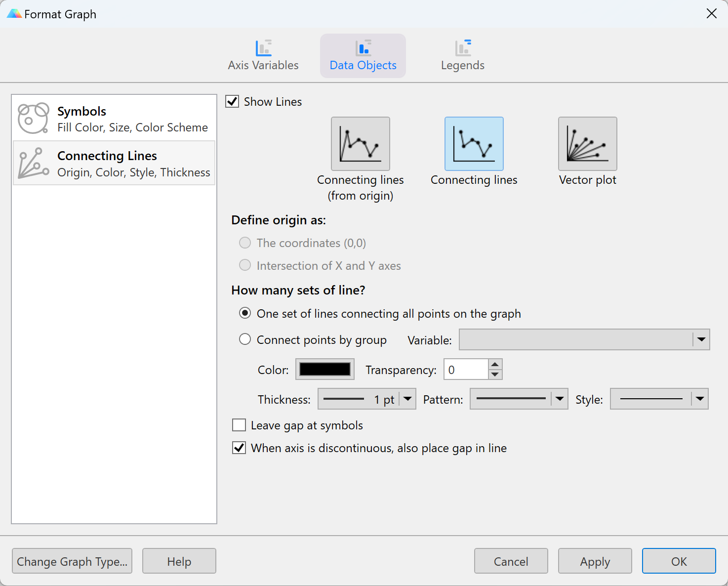Click the Change Graph Type button
The image size is (728, 586).
(72, 561)
